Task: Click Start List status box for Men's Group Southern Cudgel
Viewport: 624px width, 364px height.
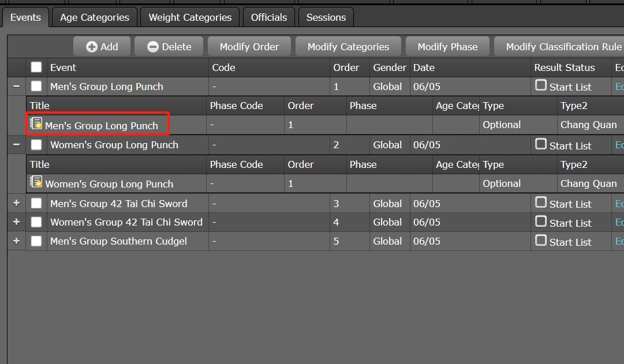Action: [x=541, y=240]
